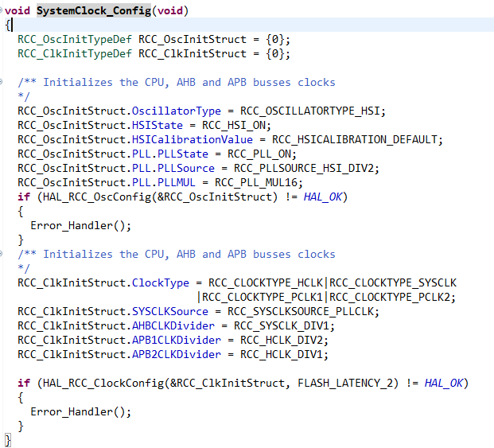Click the RCC_OSCILLATORTYPE_HSI constant
The width and height of the screenshot is (494, 448).
point(310,111)
